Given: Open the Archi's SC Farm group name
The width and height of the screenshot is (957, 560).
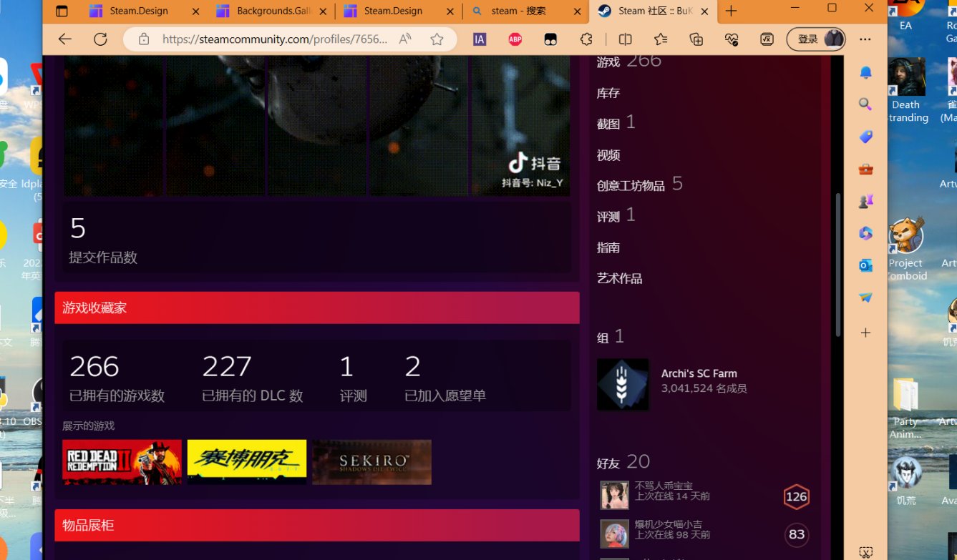Looking at the screenshot, I should [699, 373].
